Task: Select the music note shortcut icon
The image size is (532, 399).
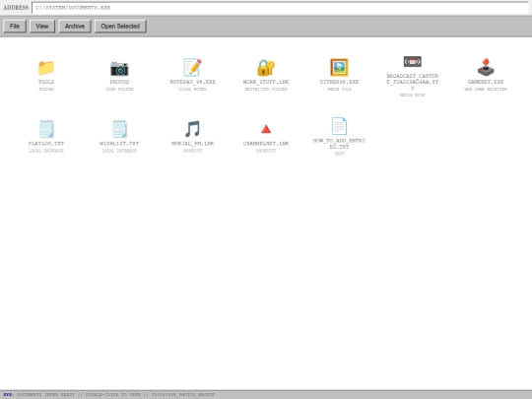Action: click(192, 129)
